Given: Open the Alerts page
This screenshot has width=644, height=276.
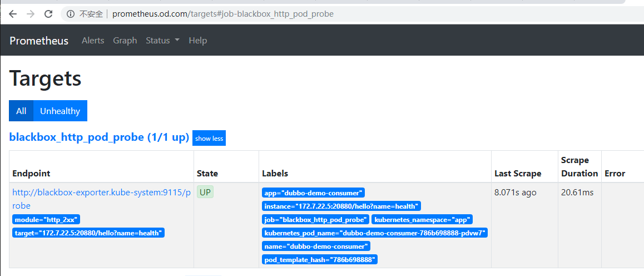Looking at the screenshot, I should click(93, 41).
